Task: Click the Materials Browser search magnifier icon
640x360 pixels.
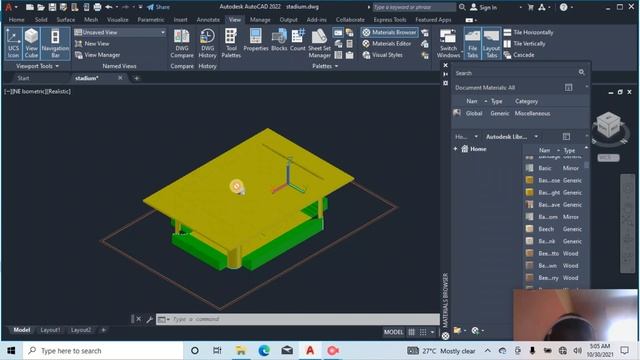Action: (582, 73)
